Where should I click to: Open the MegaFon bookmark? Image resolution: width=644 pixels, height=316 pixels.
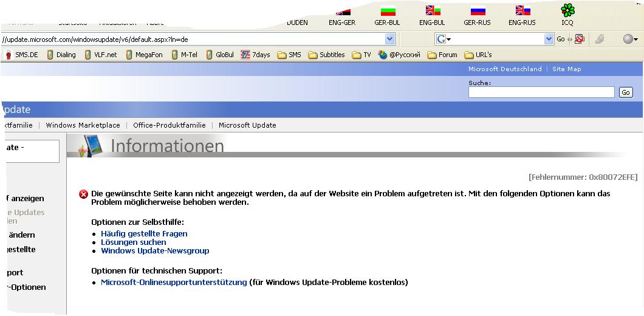point(144,55)
